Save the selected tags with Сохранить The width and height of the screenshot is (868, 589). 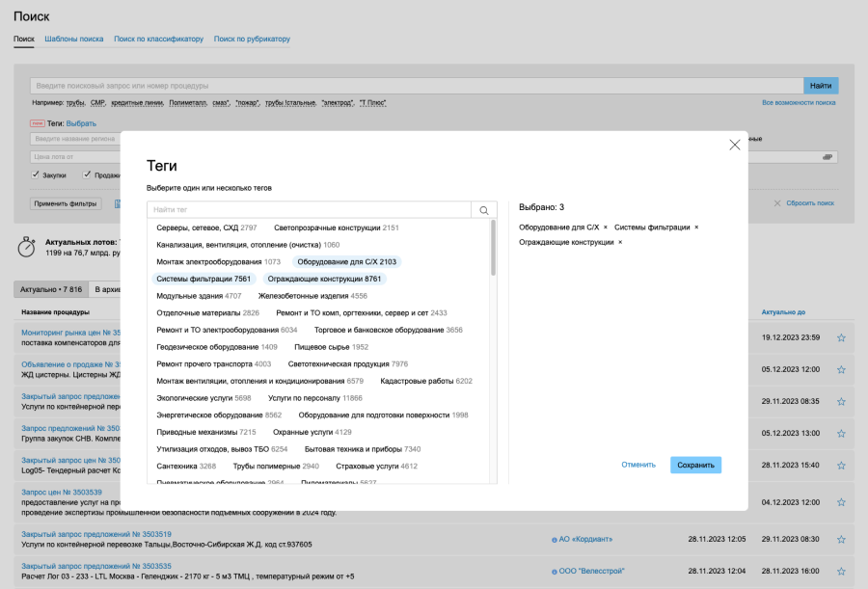[x=695, y=465]
